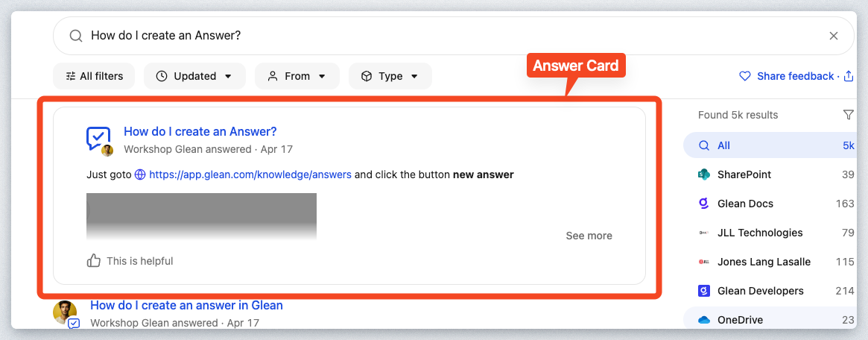Select the All results tab
This screenshot has height=340, width=868.
(723, 145)
